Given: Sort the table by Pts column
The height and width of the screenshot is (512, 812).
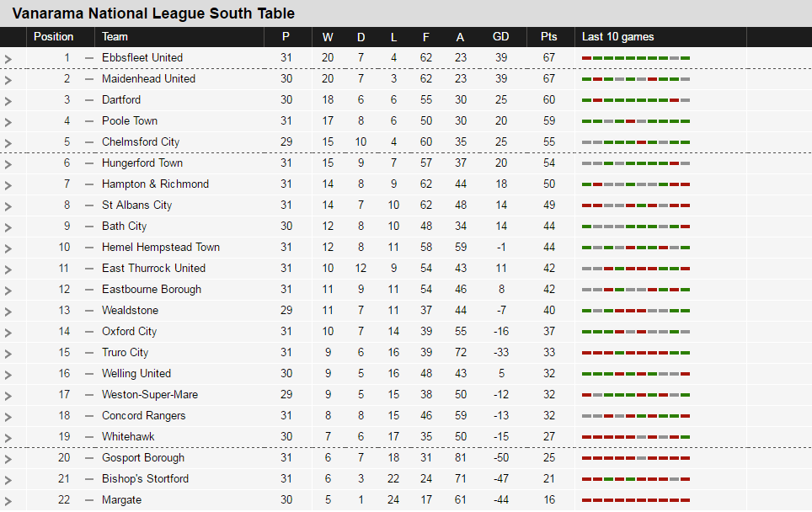Looking at the screenshot, I should 549,37.
